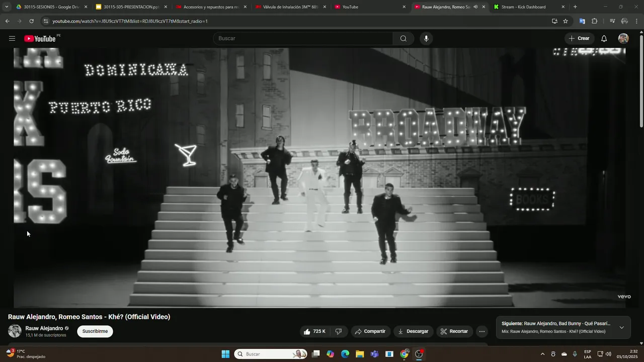Launch Copilot from taskbar
This screenshot has width=644, height=362.
coord(330,354)
